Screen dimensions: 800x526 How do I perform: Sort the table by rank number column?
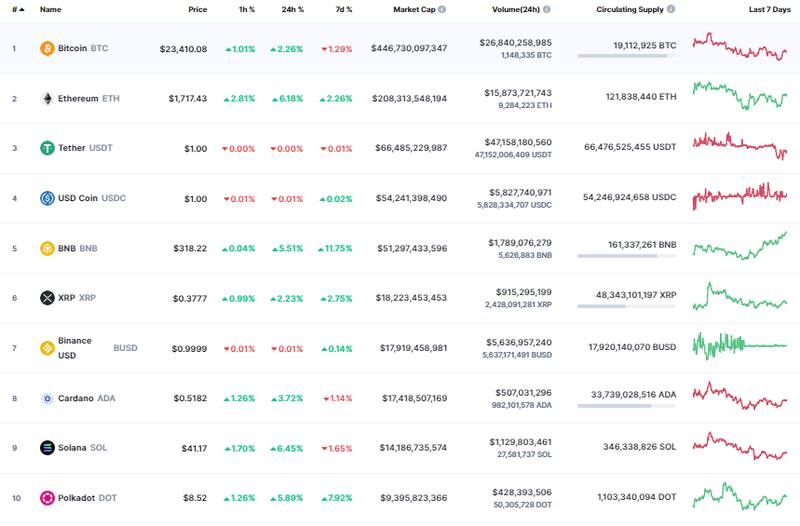(17, 9)
